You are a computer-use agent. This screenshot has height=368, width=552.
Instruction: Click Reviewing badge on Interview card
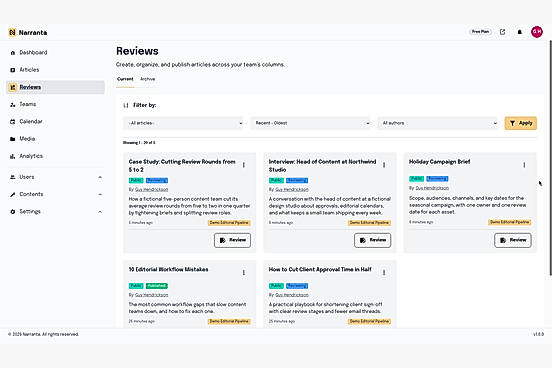coord(297,181)
